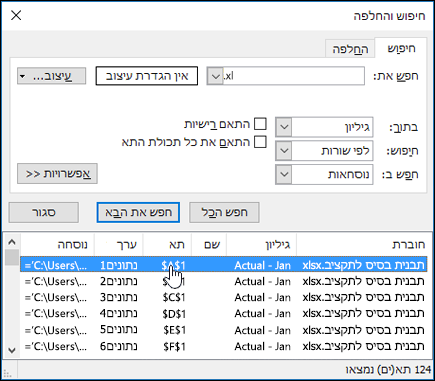This screenshot has width=435, height=381.
Task: Toggle התאם את כל תכולת התא checkbox
Action: point(260,142)
